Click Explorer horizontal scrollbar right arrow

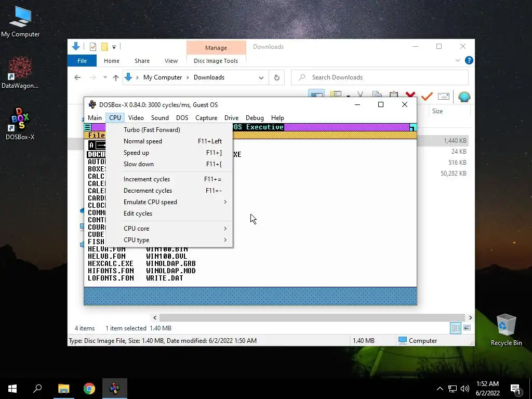470,317
